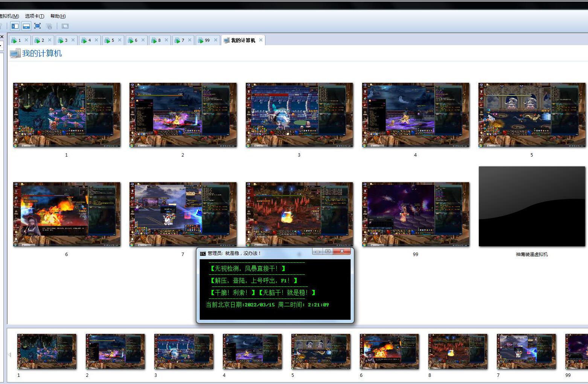Minimize the 管理员 console window

[318, 251]
